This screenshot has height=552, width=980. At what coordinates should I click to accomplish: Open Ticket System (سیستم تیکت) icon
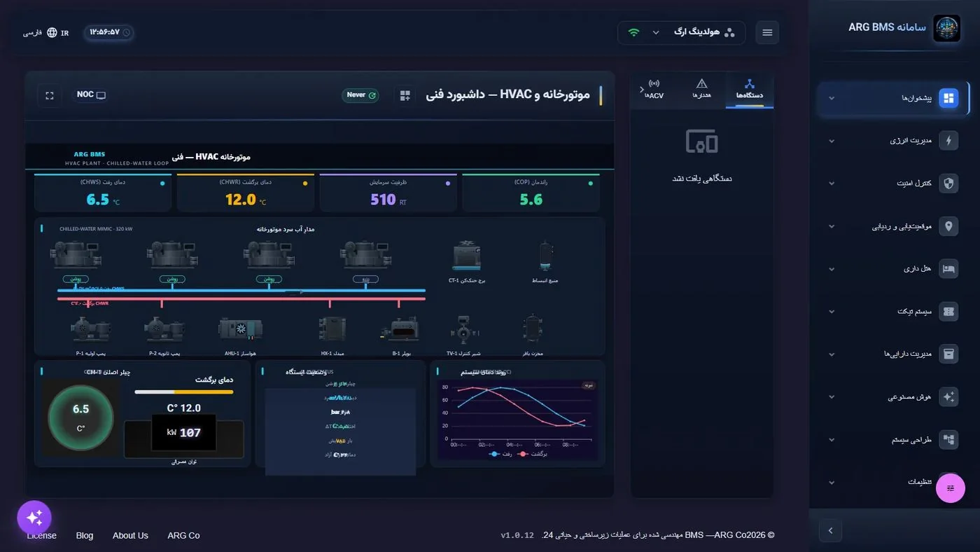(x=948, y=312)
